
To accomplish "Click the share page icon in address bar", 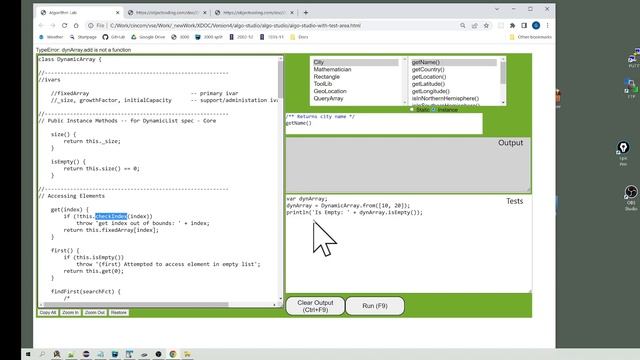I will point(475,25).
